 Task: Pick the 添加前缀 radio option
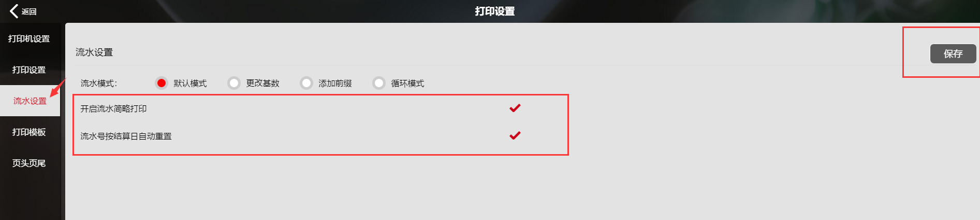coord(306,83)
